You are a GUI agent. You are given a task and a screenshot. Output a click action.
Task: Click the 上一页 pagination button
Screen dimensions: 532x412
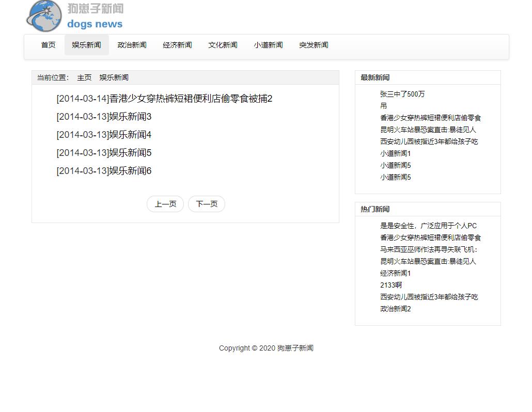coord(165,204)
